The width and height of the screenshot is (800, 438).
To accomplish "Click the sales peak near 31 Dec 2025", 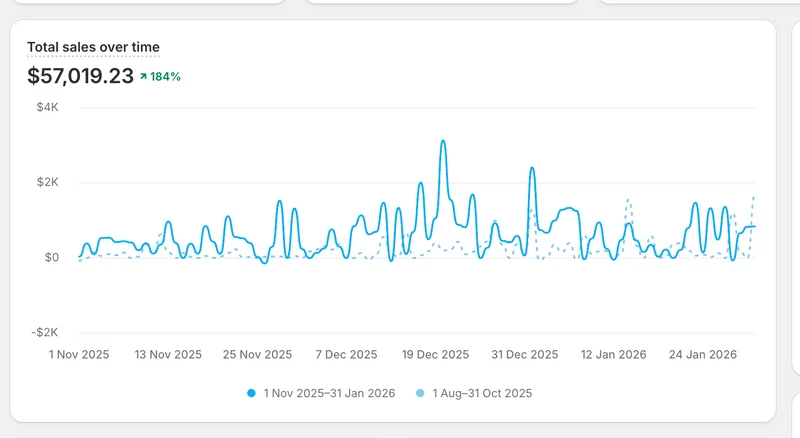I will pyautogui.click(x=532, y=168).
